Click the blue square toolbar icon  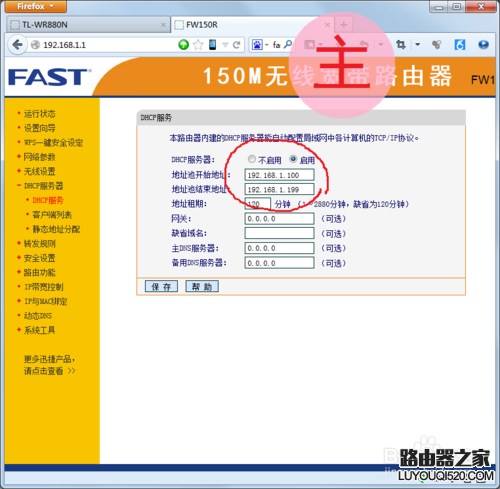tap(460, 44)
